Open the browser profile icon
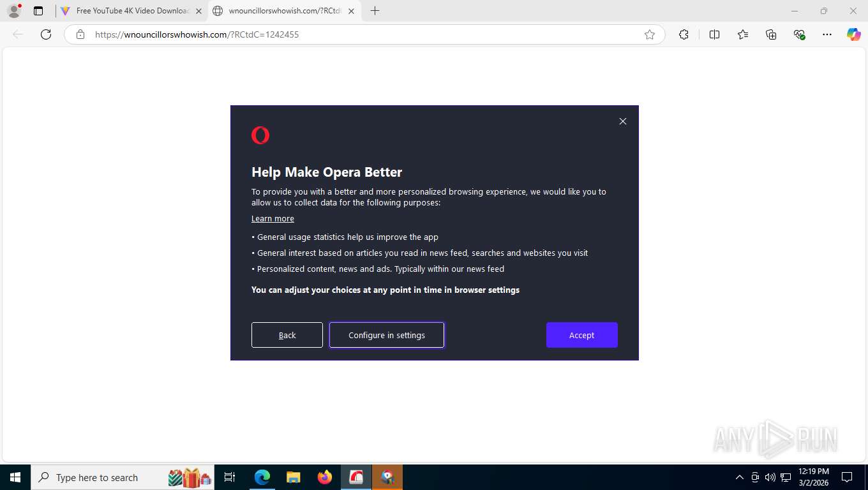This screenshot has height=490, width=868. point(13,11)
